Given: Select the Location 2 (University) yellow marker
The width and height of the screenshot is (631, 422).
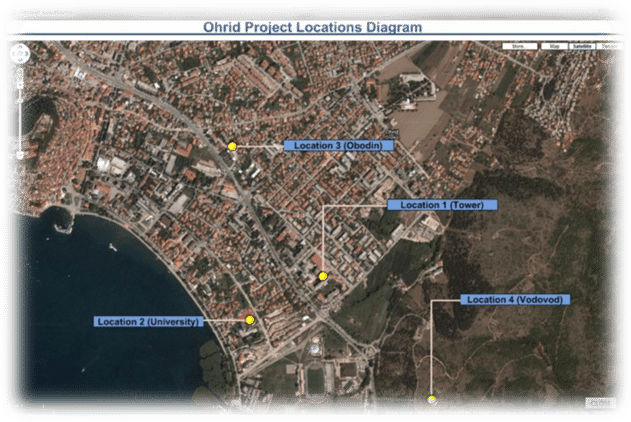Looking at the screenshot, I should click(250, 320).
